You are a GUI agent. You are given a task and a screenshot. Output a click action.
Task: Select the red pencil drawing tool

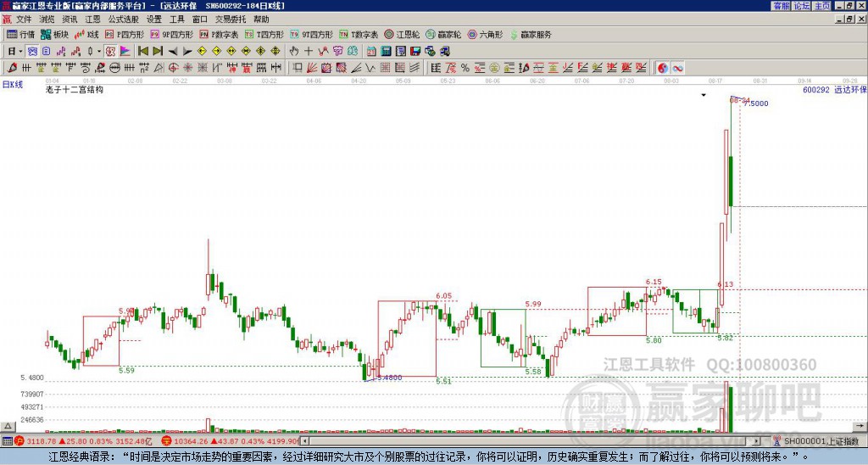point(12,68)
